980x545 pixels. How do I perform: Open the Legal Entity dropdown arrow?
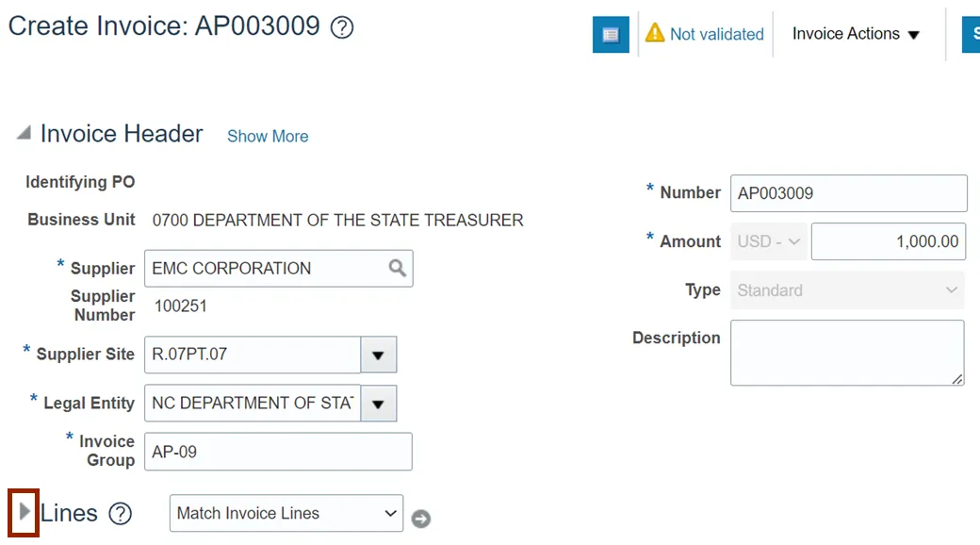pos(378,404)
